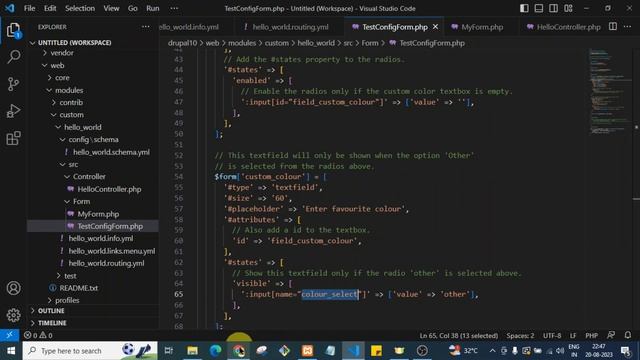This screenshot has width=640, height=360.
Task: Toggle the secondary side bar visibility
Action: click(x=553, y=8)
